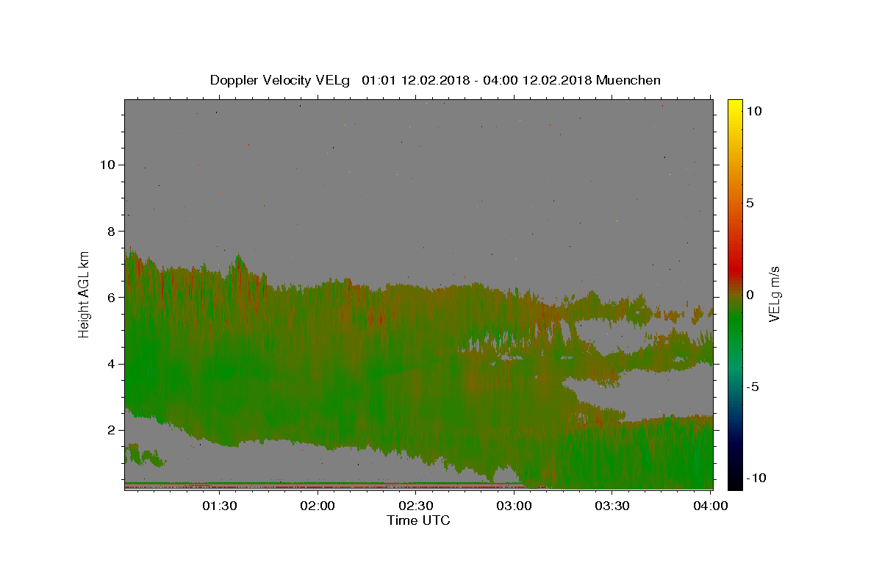The image size is (882, 588).
Task: Click the 'Time UTC' axis title
Action: click(418, 520)
